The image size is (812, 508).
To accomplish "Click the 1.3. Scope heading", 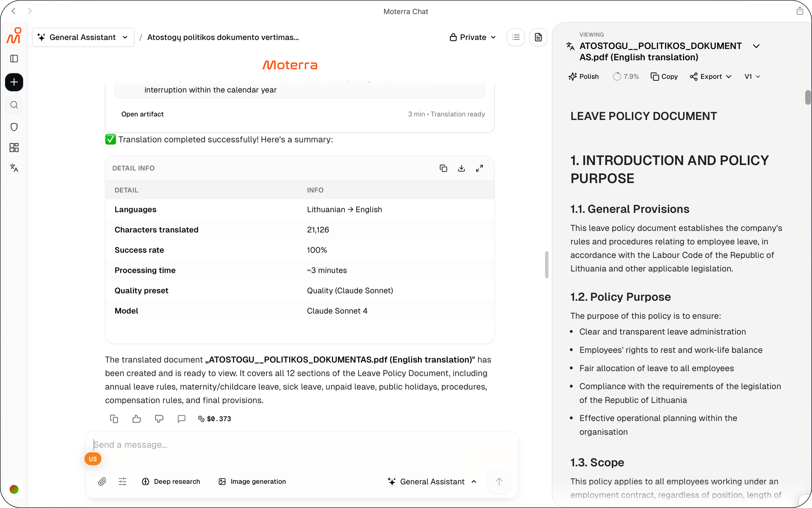I will click(597, 463).
